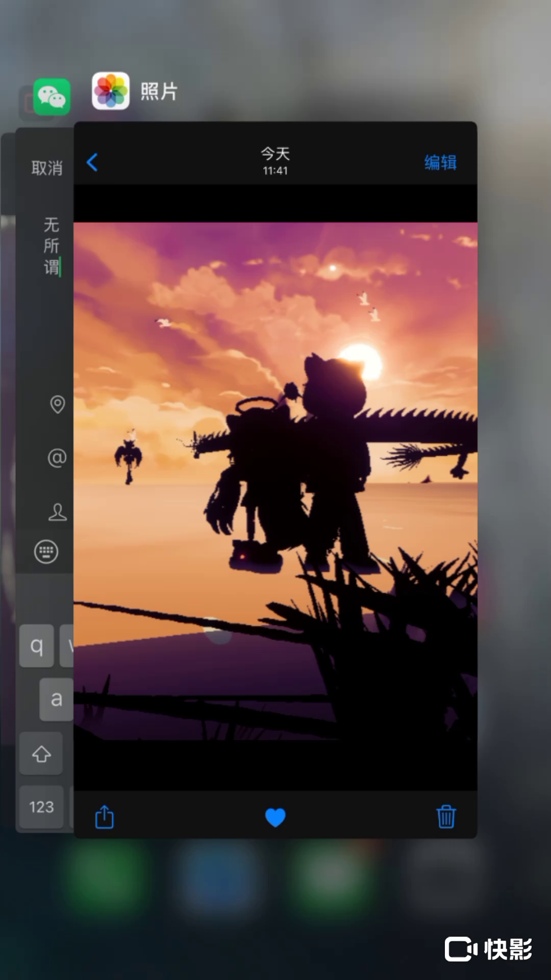This screenshot has width=551, height=980.
Task: Tap the @ mention icon
Action: 57,458
